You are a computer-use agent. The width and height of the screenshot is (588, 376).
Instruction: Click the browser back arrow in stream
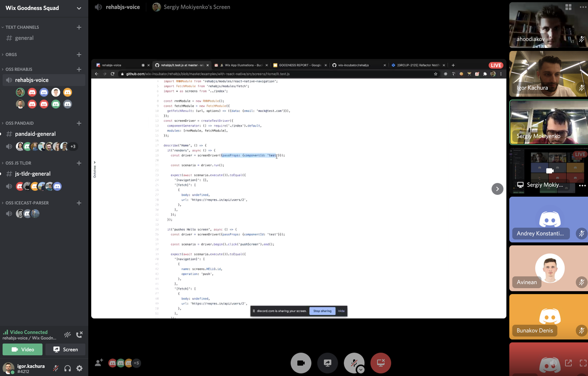pos(97,74)
